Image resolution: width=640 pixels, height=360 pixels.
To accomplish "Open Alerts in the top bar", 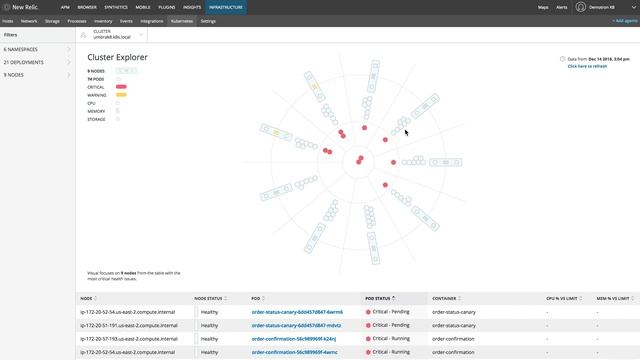I will click(562, 7).
